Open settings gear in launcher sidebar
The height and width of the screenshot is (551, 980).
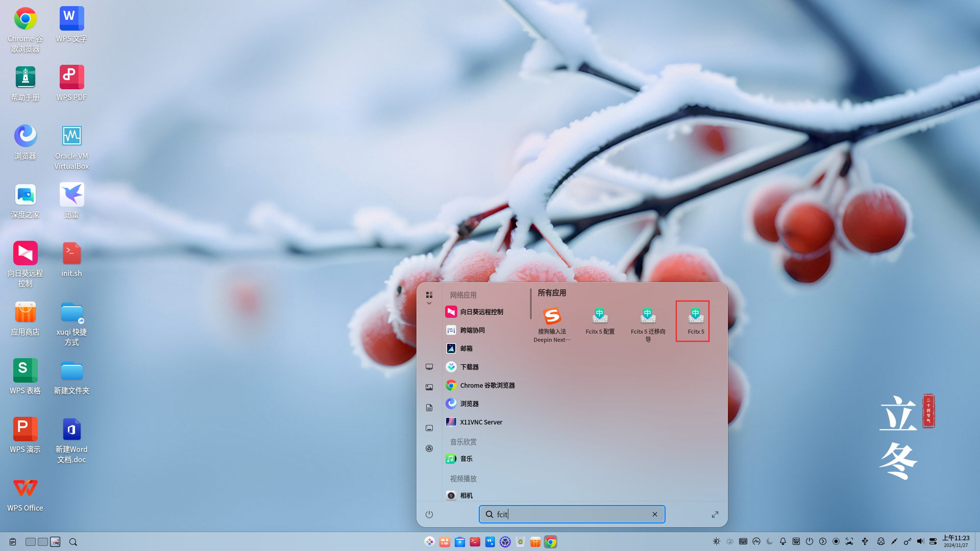pos(429,448)
